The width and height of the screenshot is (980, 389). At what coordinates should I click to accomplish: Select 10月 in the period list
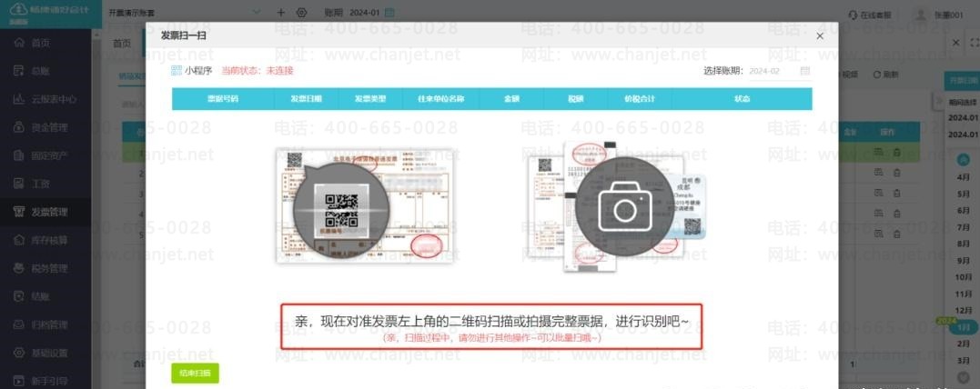tap(963, 277)
